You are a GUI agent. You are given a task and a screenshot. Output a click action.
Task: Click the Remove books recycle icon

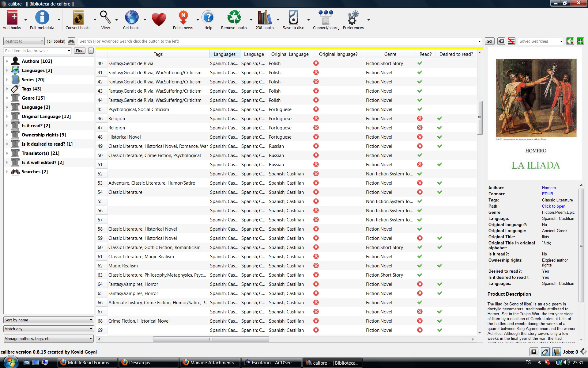pyautogui.click(x=234, y=18)
